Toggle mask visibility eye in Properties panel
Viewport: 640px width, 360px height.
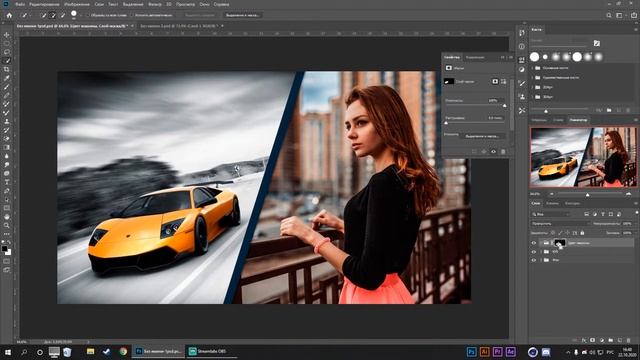click(493, 151)
